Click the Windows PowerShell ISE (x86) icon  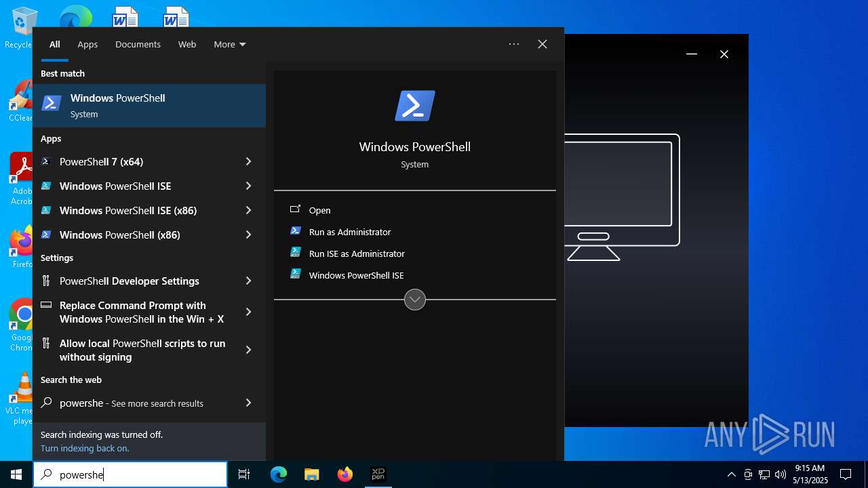point(46,210)
